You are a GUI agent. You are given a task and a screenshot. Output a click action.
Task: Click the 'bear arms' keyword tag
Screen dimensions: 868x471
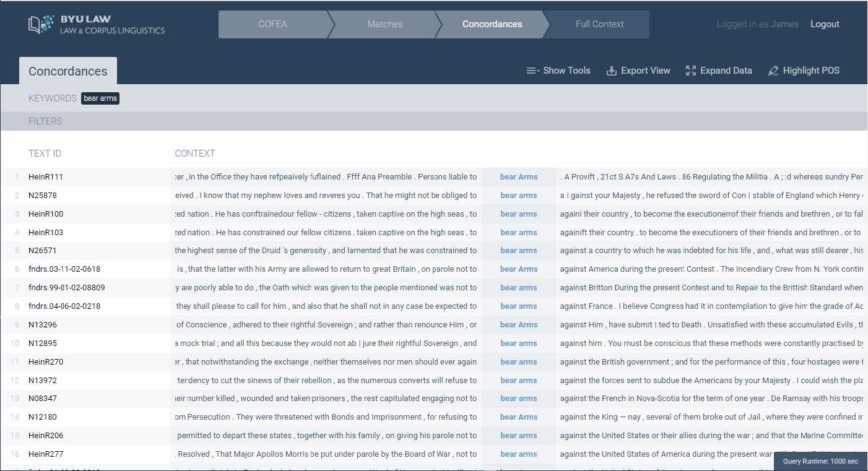100,98
